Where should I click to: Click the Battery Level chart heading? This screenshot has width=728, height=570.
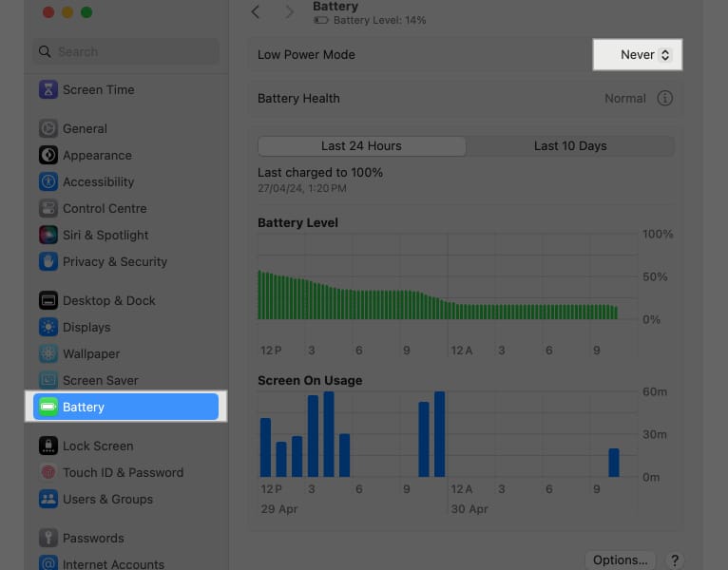point(297,222)
